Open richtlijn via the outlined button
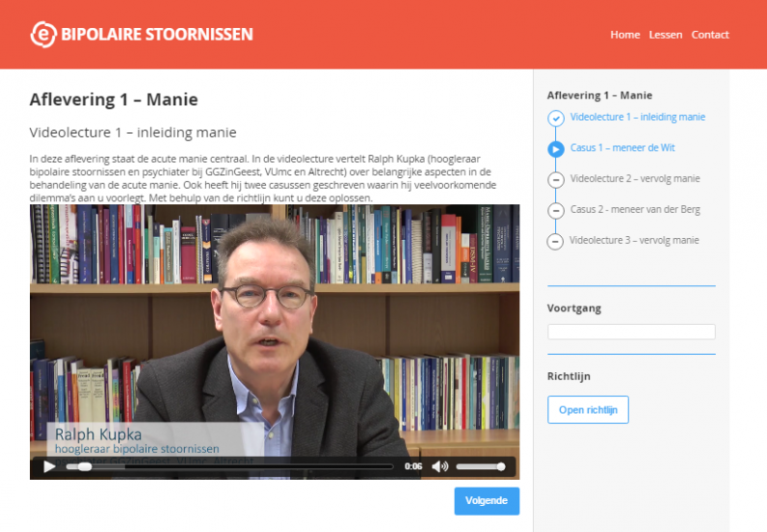 pyautogui.click(x=588, y=410)
